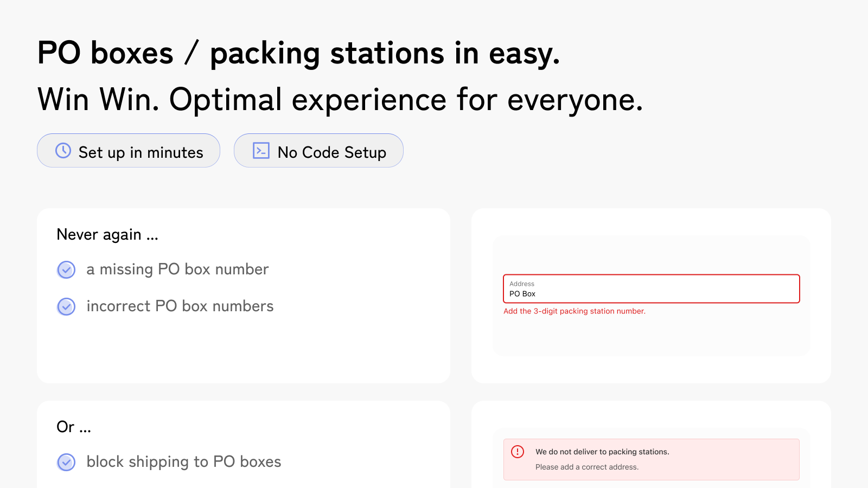Click the 'a missing PO box number' text

pyautogui.click(x=177, y=269)
